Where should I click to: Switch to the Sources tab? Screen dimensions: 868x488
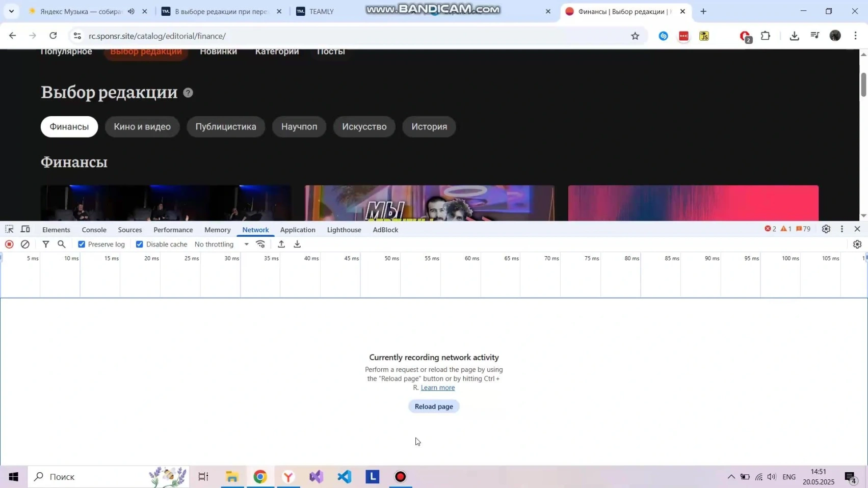click(130, 230)
